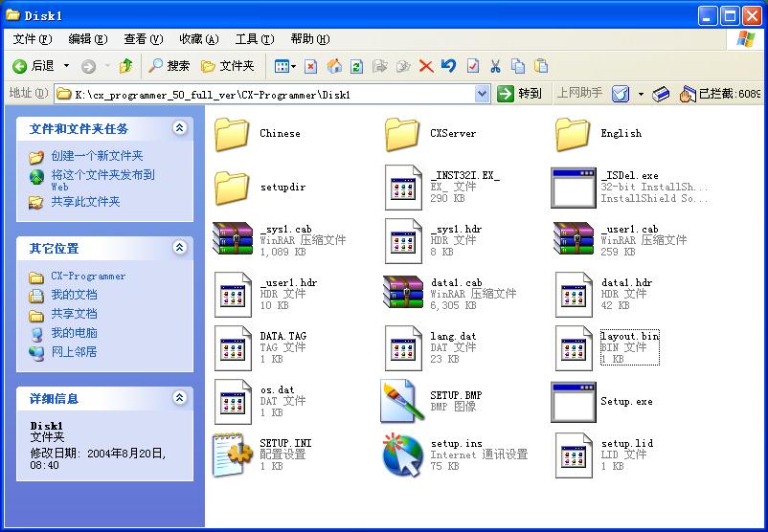Select the setupdir folder

click(260, 188)
